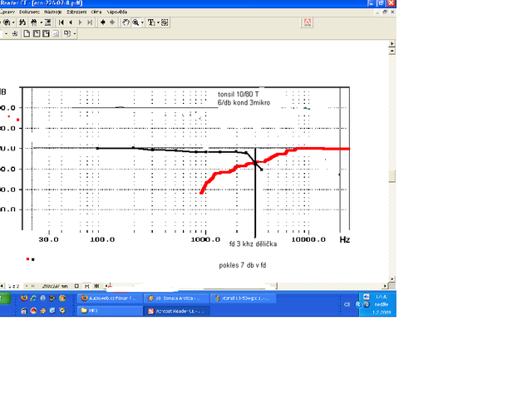
Task: Expand the Text Select tool dropdown arrow
Action: (158, 22)
